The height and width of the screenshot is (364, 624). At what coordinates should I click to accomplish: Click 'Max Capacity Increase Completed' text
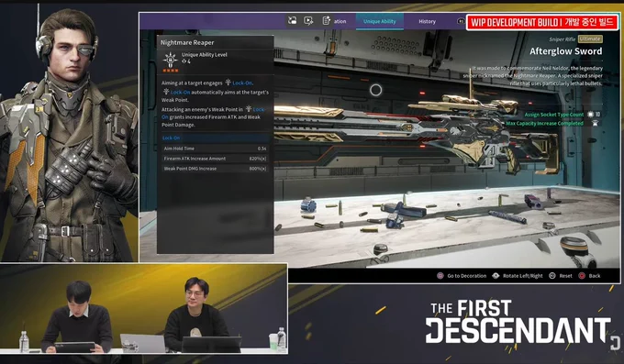pos(544,124)
